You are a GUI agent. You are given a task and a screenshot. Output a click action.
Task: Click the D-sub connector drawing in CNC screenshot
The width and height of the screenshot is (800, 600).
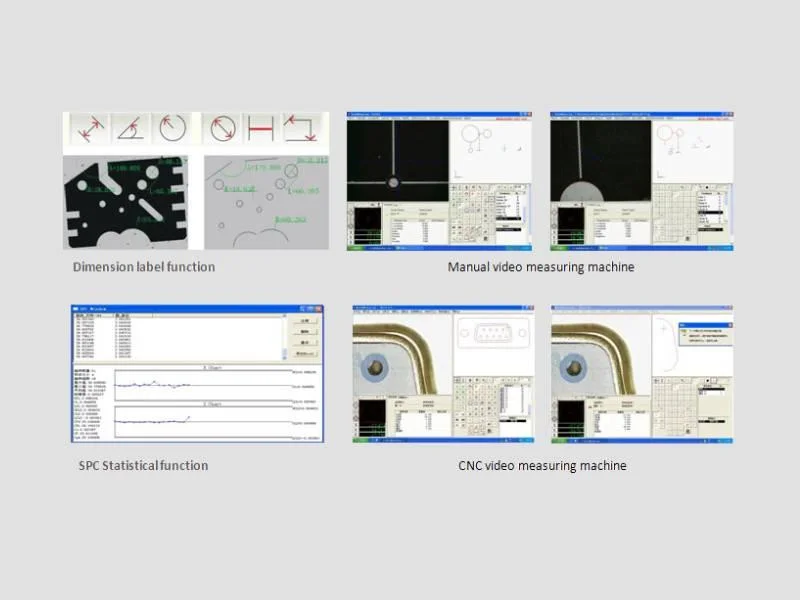pyautogui.click(x=493, y=333)
